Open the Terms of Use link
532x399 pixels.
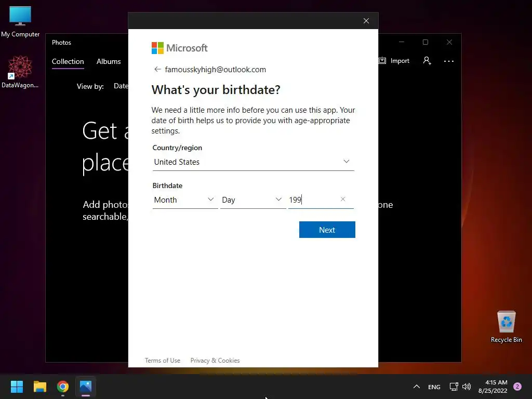[x=163, y=361]
